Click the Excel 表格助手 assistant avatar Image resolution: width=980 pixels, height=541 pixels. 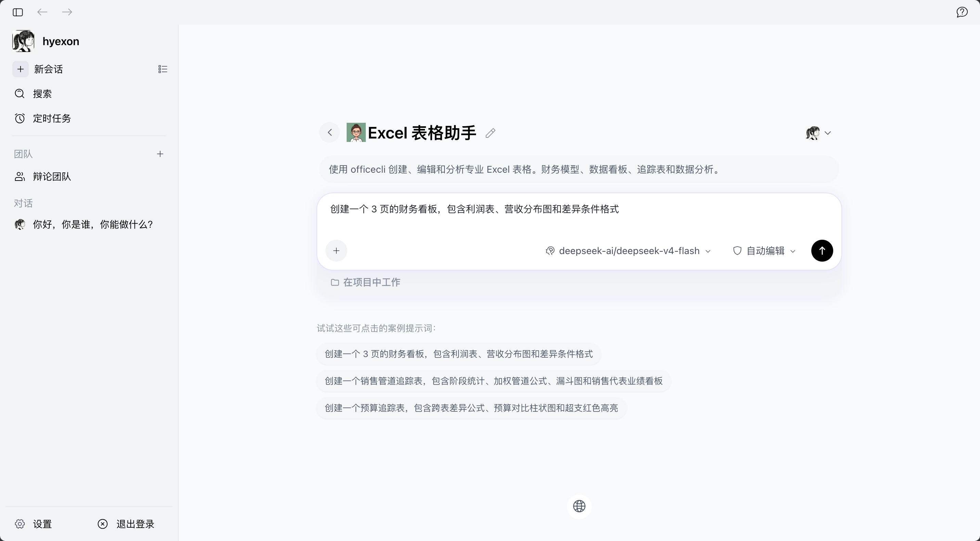[356, 132]
